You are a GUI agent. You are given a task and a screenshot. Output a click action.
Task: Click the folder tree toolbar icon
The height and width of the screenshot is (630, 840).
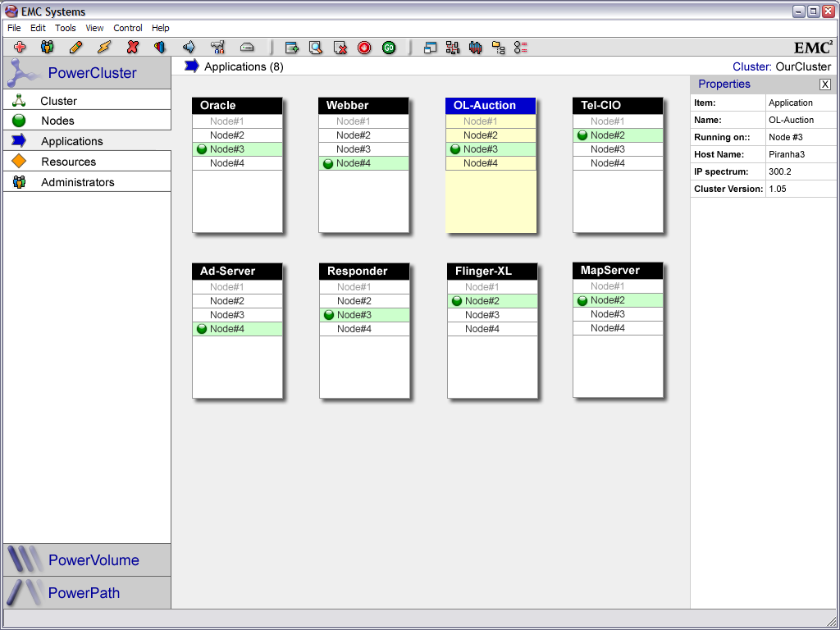coord(498,48)
